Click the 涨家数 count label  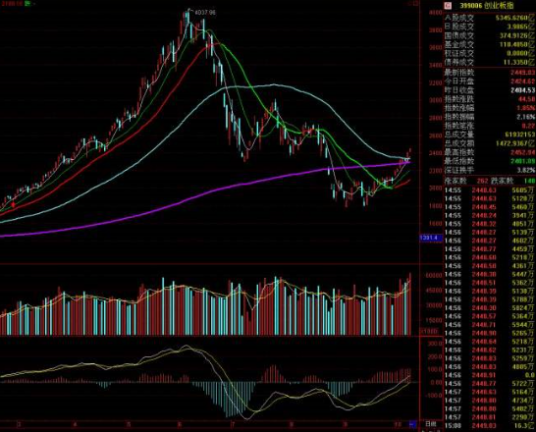457,180
